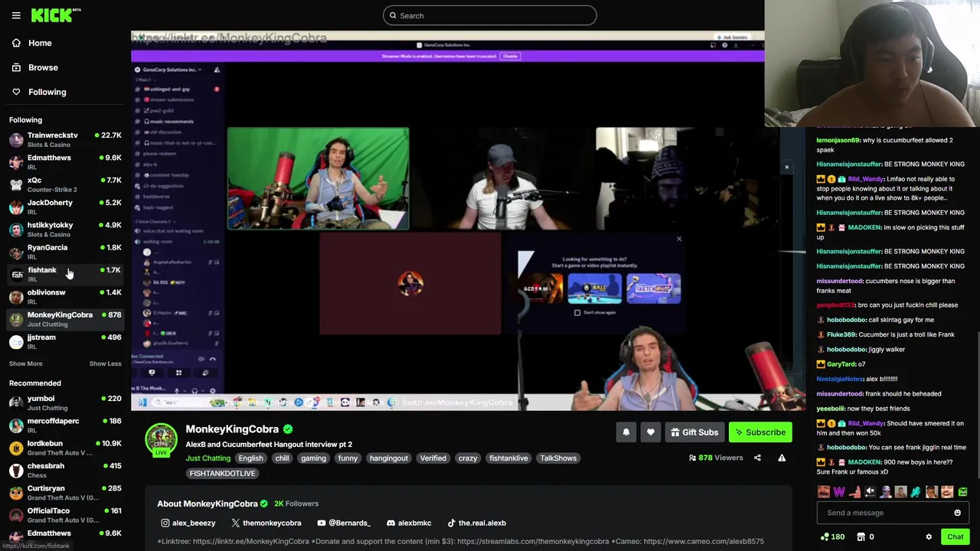Open the hamburger sidebar menu

pos(16,15)
